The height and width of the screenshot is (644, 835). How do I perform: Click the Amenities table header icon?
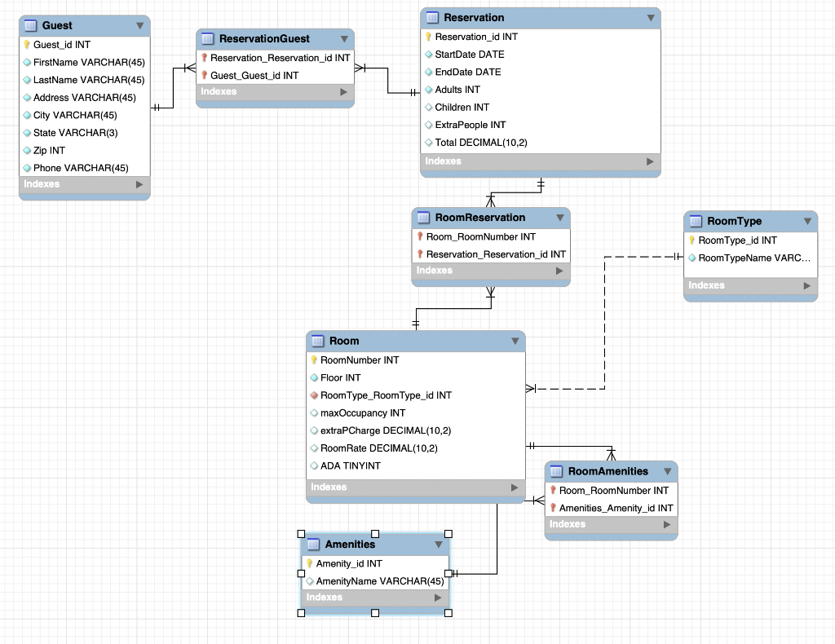tap(312, 544)
